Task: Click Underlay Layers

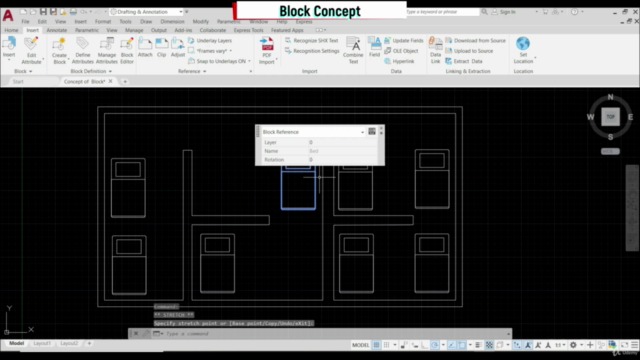Action: (210, 40)
